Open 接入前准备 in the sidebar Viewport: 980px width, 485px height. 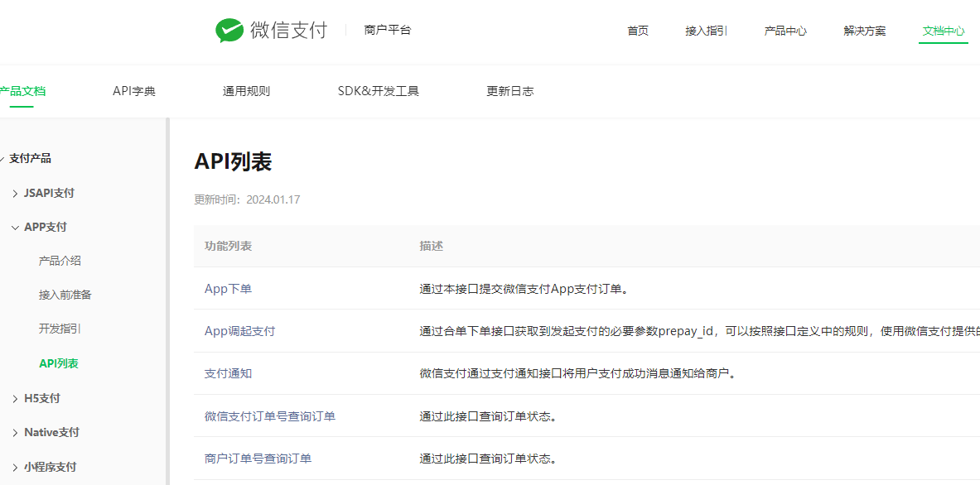[65, 295]
